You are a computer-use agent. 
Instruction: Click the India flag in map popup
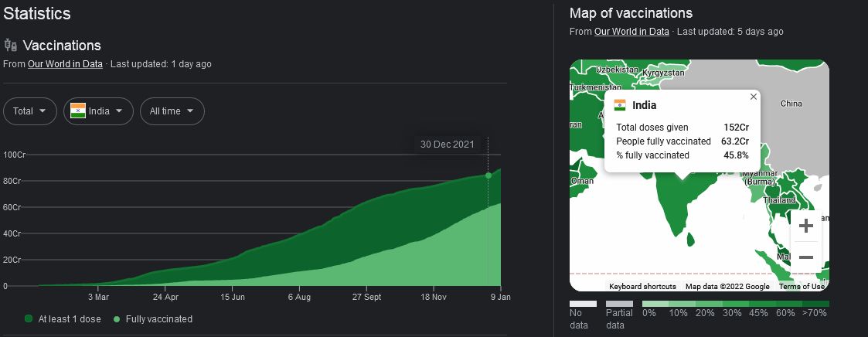[x=620, y=105]
